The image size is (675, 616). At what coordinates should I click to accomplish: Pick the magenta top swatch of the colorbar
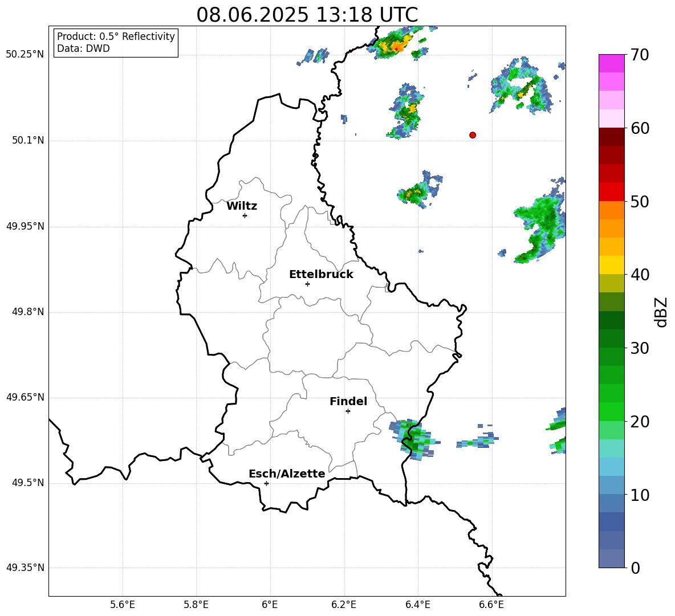612,63
